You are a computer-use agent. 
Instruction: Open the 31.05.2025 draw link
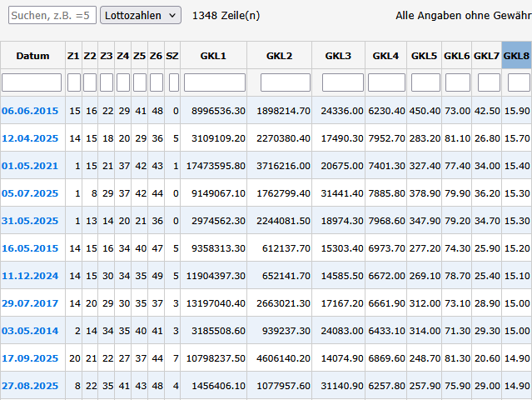pyautogui.click(x=30, y=221)
